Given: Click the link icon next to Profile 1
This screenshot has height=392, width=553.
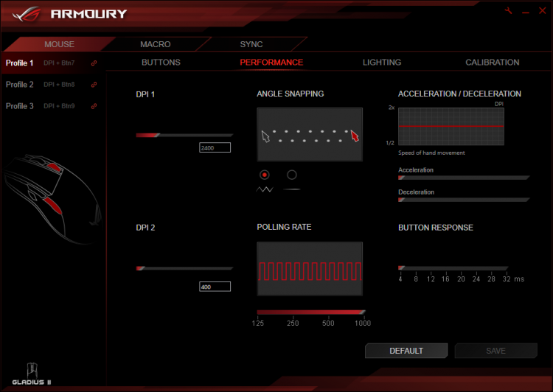Looking at the screenshot, I should [94, 63].
